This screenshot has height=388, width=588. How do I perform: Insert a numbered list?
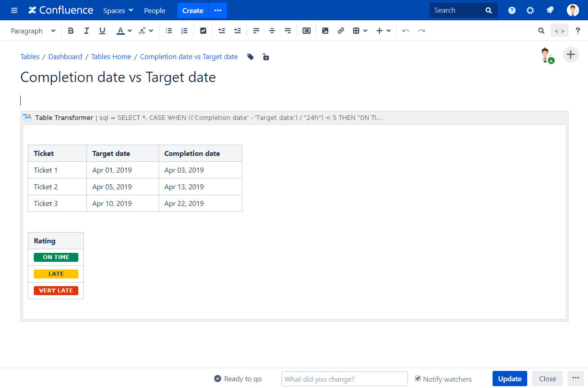coord(184,31)
